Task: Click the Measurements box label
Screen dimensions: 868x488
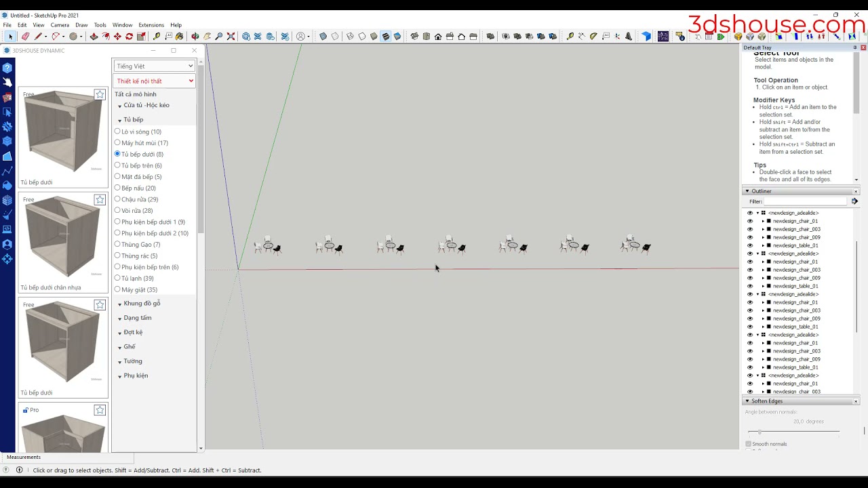Action: point(24,457)
